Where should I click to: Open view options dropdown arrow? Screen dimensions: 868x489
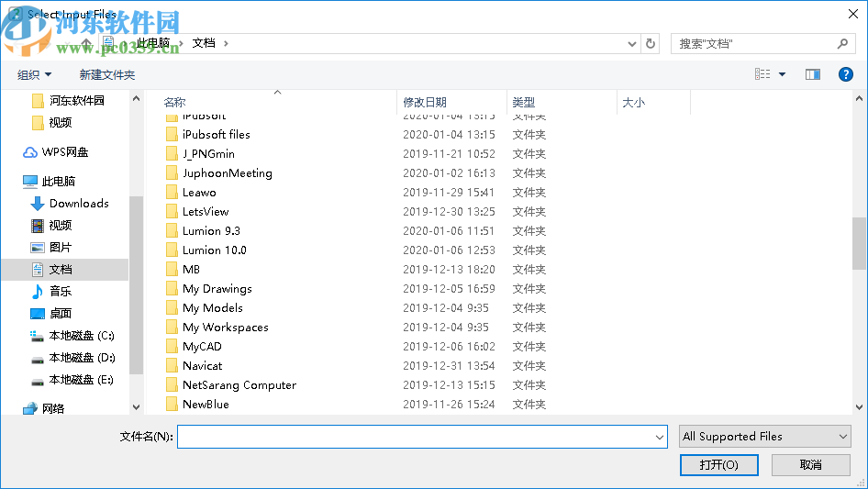[x=782, y=74]
